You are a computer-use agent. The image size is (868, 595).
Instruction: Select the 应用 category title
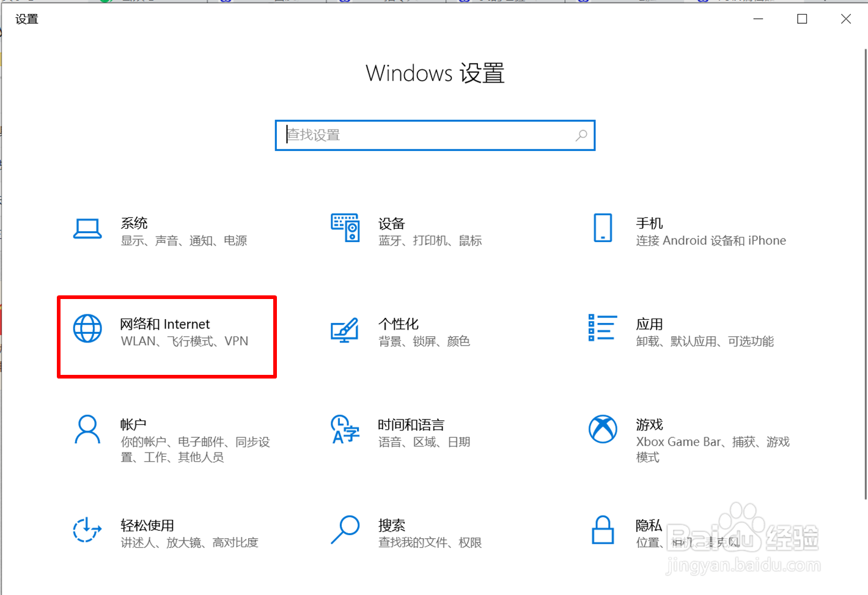coord(649,324)
